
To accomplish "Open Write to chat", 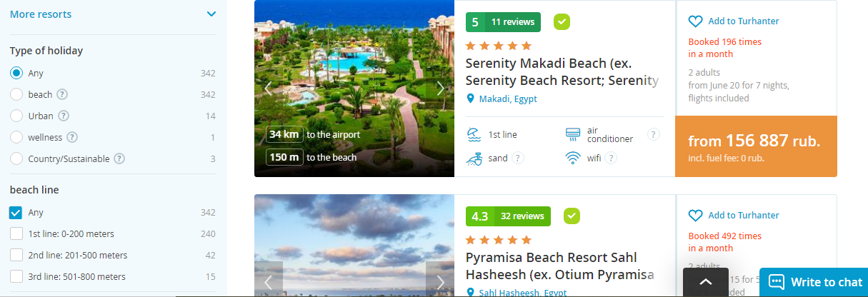I will click(x=814, y=282).
